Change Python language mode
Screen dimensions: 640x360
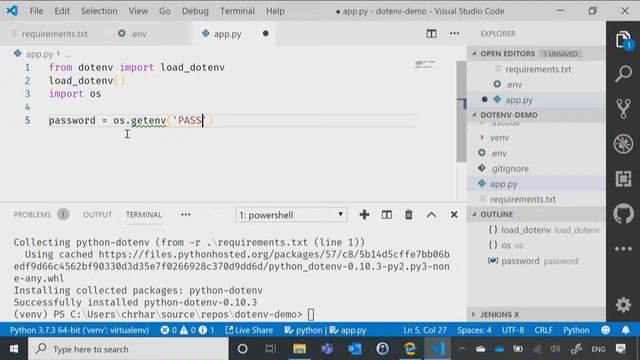(x=576, y=330)
